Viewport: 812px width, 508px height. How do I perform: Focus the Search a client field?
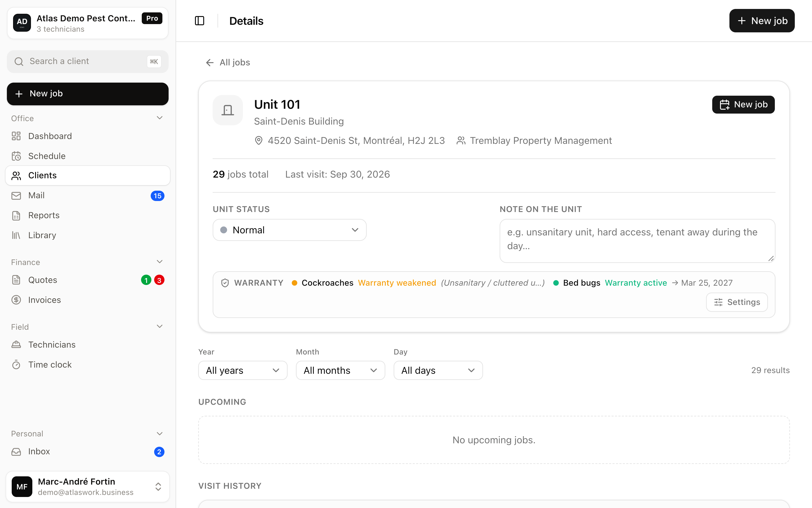pos(88,61)
